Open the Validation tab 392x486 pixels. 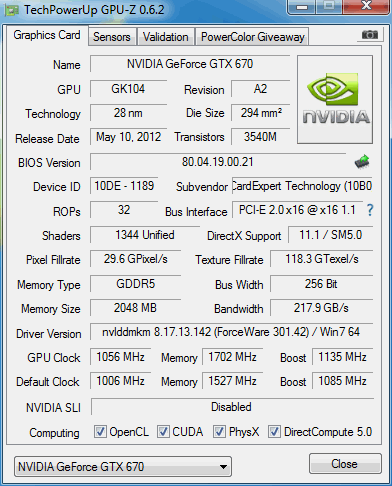tap(166, 37)
